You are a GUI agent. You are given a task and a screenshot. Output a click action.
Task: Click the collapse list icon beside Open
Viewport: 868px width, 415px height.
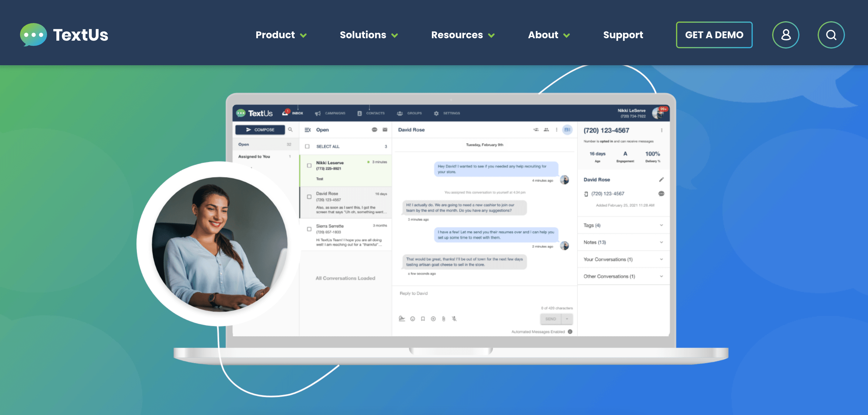pyautogui.click(x=308, y=130)
